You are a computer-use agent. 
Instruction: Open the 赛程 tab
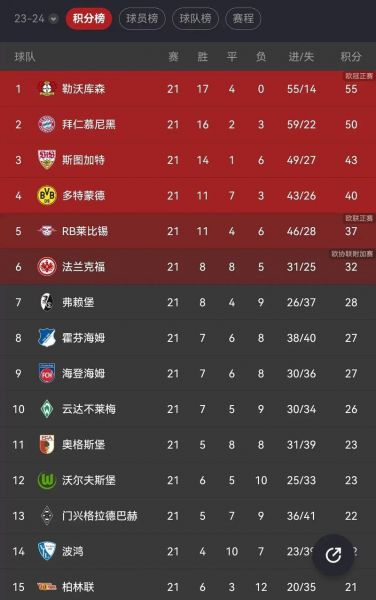coord(243,18)
